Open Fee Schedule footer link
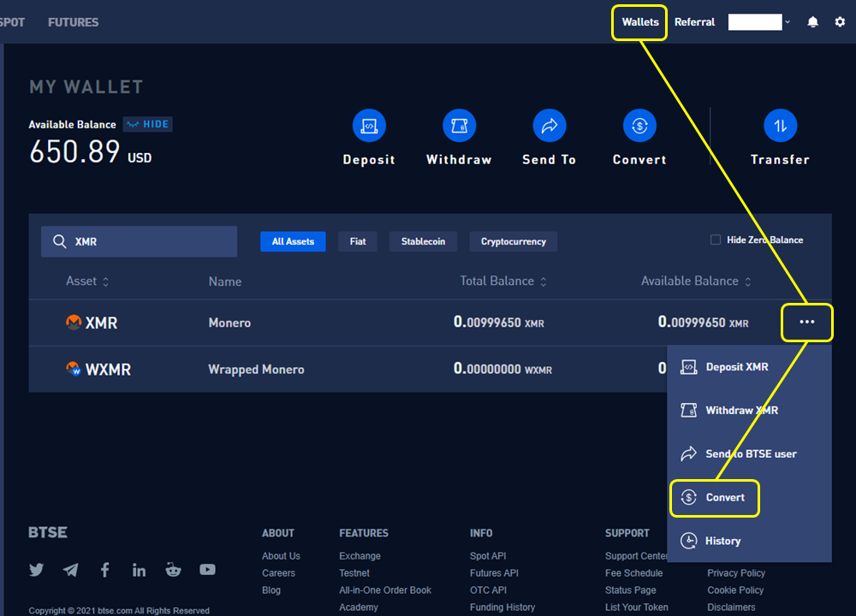The width and height of the screenshot is (856, 616). coord(633,573)
